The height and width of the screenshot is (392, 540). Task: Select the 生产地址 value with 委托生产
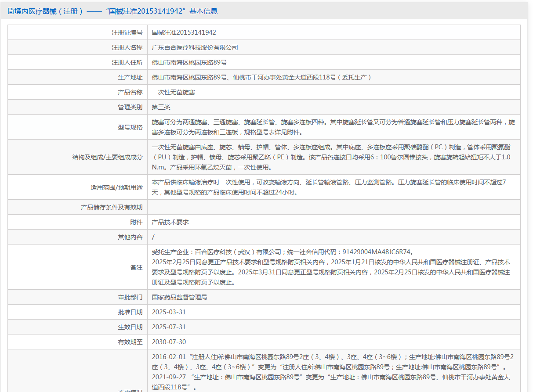click(261, 77)
